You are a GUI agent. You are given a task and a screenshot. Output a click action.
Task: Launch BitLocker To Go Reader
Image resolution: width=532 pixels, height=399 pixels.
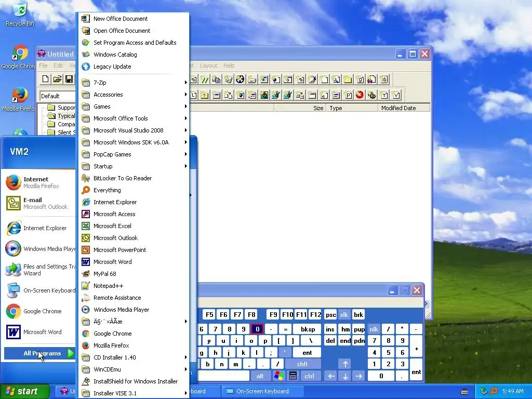pyautogui.click(x=134, y=178)
